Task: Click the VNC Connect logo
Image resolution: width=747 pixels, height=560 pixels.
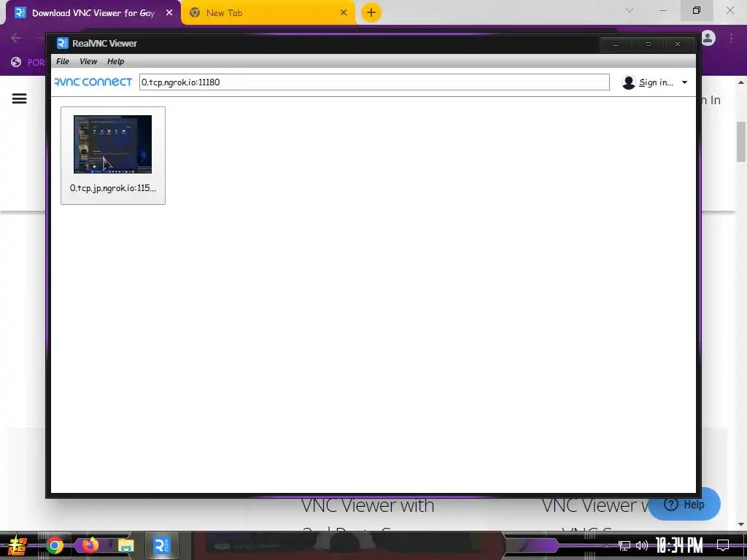Action: click(93, 82)
